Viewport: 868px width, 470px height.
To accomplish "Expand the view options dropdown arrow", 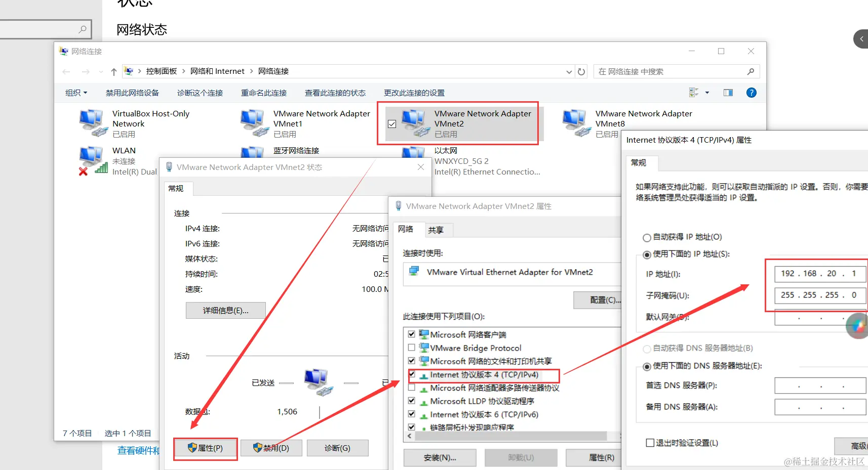I will (x=707, y=93).
